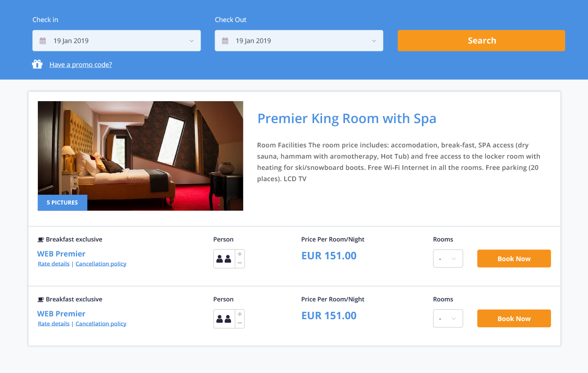
Task: Decrease person count in first rate row
Action: click(x=240, y=263)
